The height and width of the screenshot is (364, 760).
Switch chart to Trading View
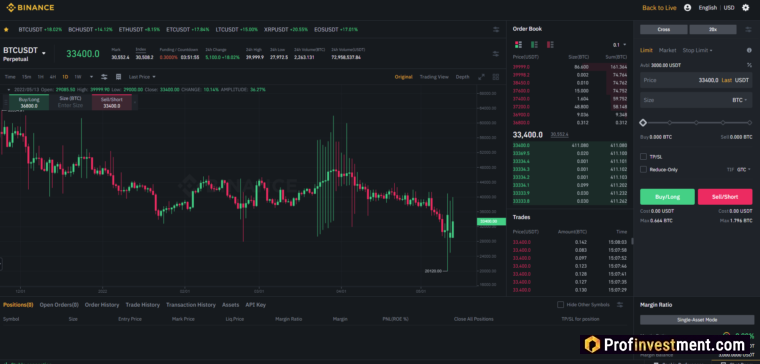(434, 77)
